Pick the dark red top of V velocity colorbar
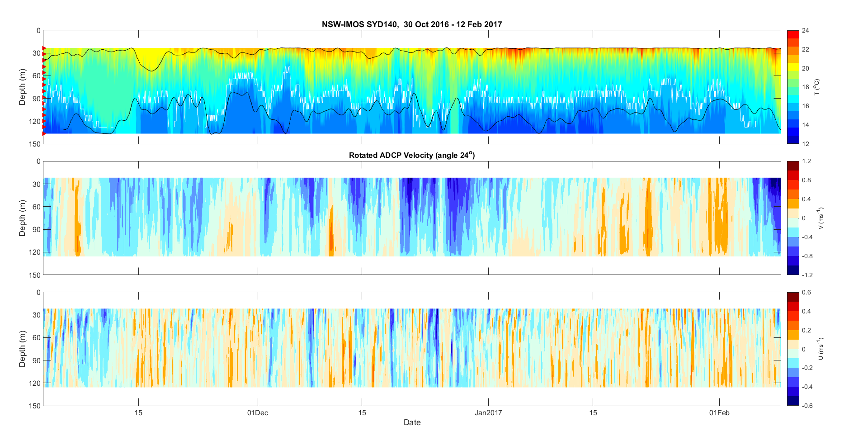The image size is (868, 436). (793, 166)
